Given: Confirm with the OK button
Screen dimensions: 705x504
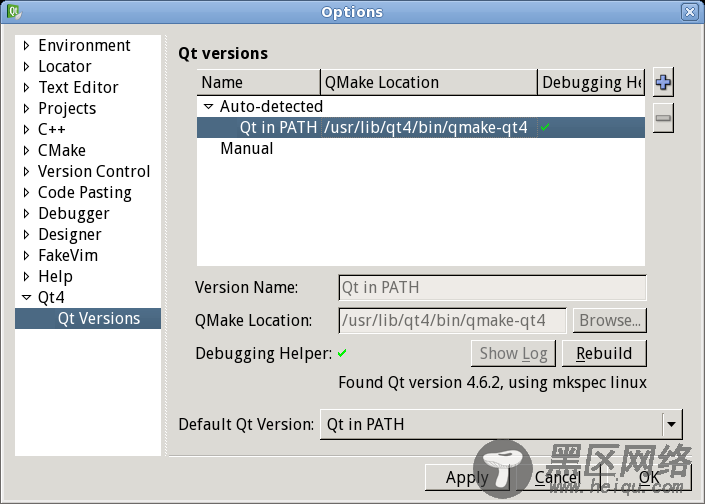Looking at the screenshot, I should click(x=649, y=477).
